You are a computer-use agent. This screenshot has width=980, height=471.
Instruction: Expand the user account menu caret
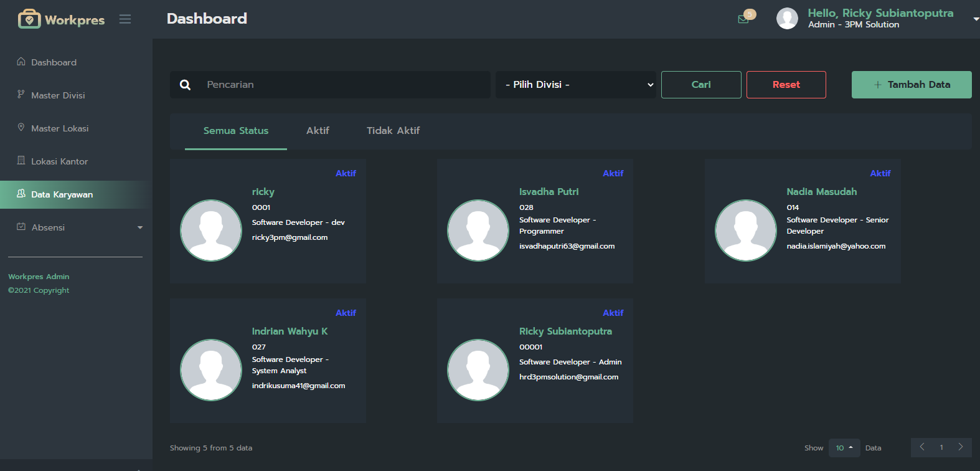tap(976, 19)
